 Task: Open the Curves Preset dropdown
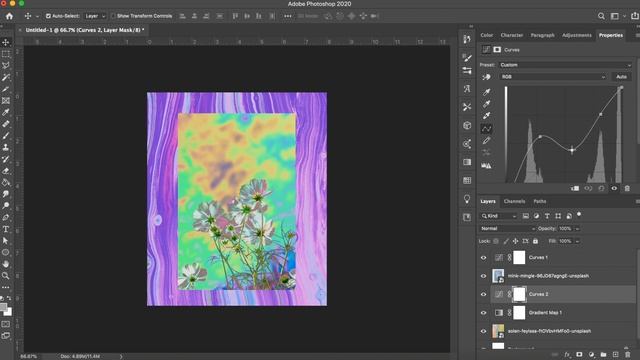(566, 65)
